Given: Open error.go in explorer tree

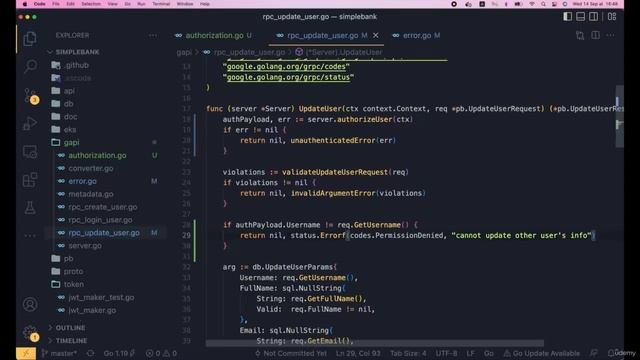Looking at the screenshot, I should coord(82,181).
